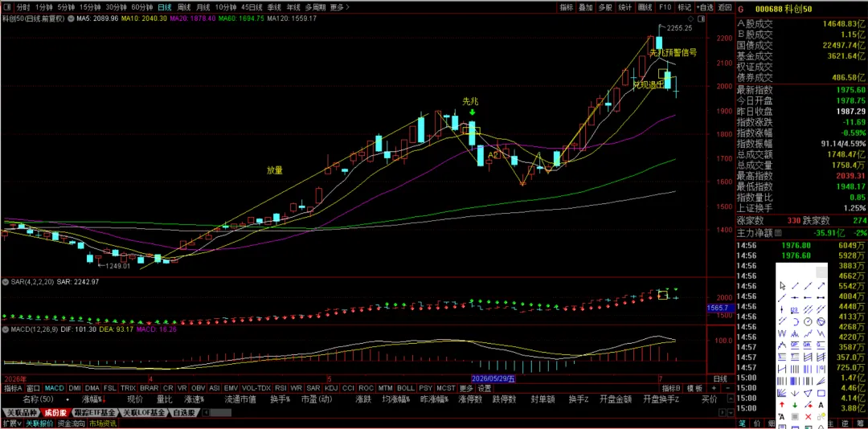
Task: Select the arrow-ended line tool
Action: tap(821, 286)
